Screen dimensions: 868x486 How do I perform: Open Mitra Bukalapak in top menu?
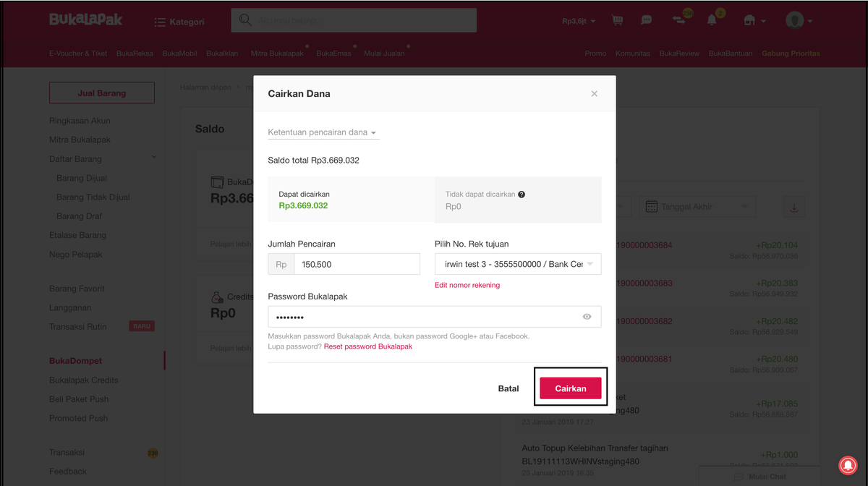pos(277,54)
